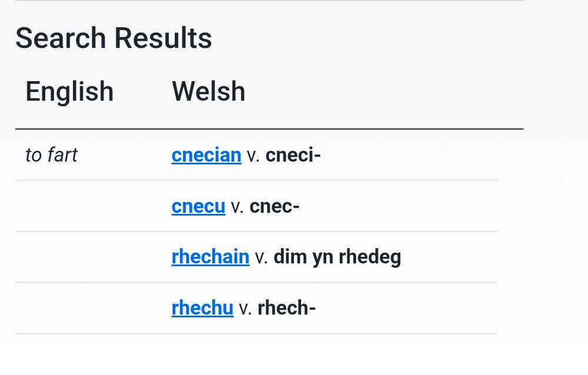Open the cnecian dictionary entry

click(206, 155)
